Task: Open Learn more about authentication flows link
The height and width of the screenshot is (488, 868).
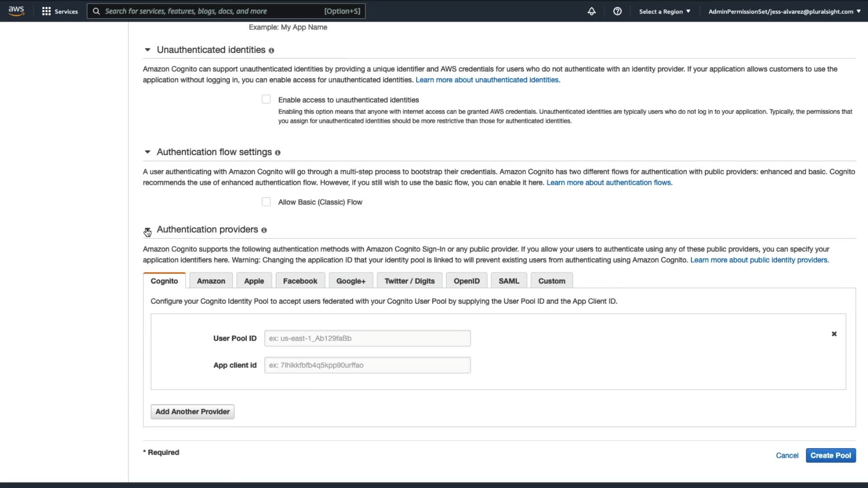Action: [609, 183]
